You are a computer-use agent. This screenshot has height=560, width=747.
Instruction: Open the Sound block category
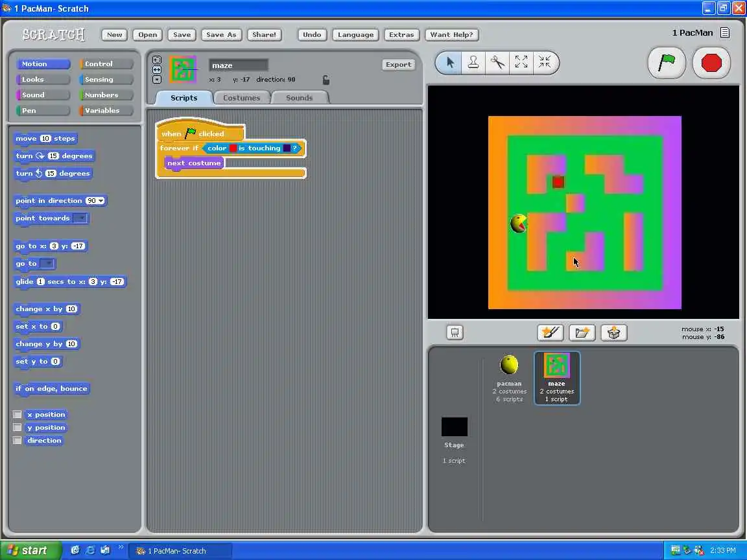(x=43, y=95)
